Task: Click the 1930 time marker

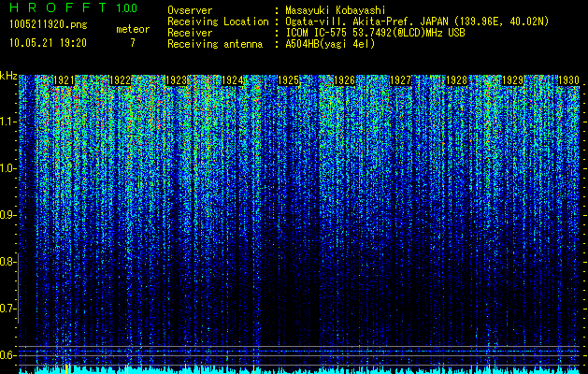Action: (x=569, y=80)
